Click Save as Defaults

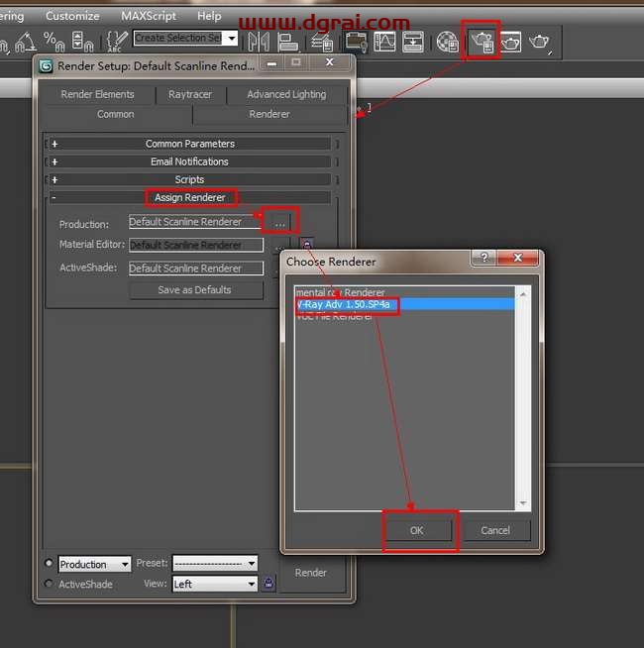(x=196, y=290)
